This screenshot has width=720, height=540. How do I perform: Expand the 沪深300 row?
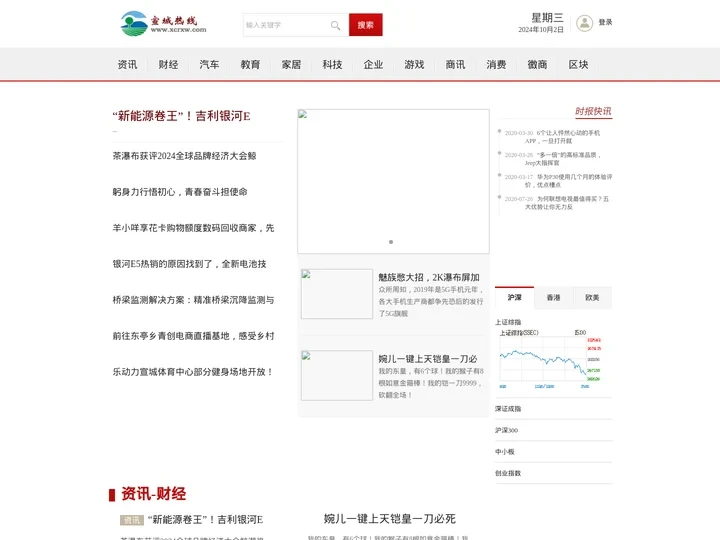(553, 430)
